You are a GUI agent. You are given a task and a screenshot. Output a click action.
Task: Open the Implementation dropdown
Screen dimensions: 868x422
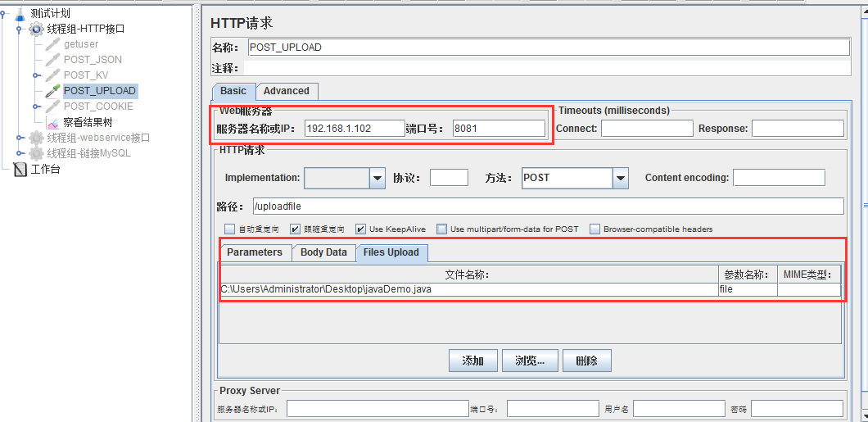pyautogui.click(x=377, y=179)
